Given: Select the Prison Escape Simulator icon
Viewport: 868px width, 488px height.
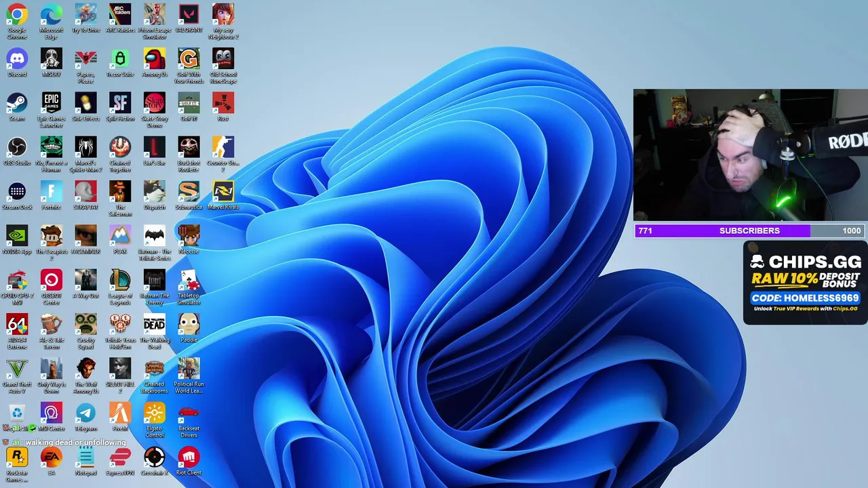Looking at the screenshot, I should 155,14.
